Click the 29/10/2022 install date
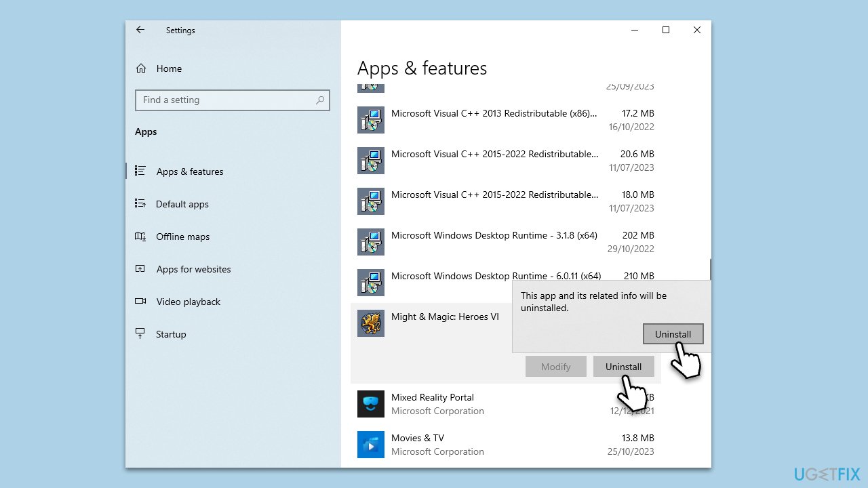Viewport: 868px width, 488px height. click(631, 249)
